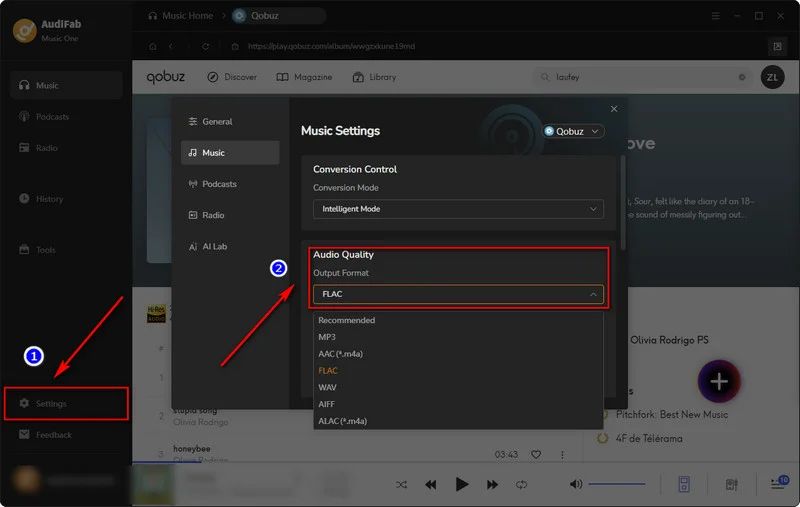Adjust the volume slider
The image size is (800, 507).
[617, 484]
